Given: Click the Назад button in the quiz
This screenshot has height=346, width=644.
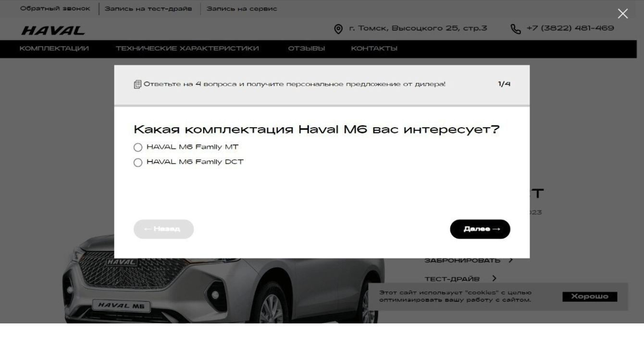Looking at the screenshot, I should point(163,229).
